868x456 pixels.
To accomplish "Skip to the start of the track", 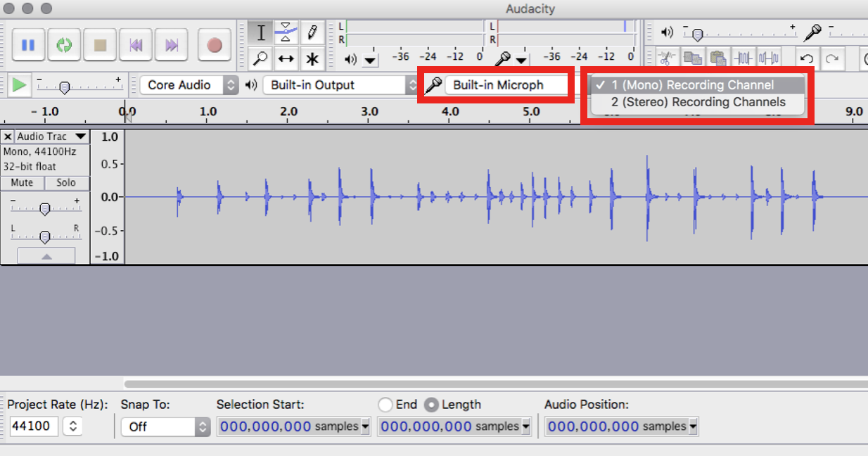I will click(x=136, y=46).
